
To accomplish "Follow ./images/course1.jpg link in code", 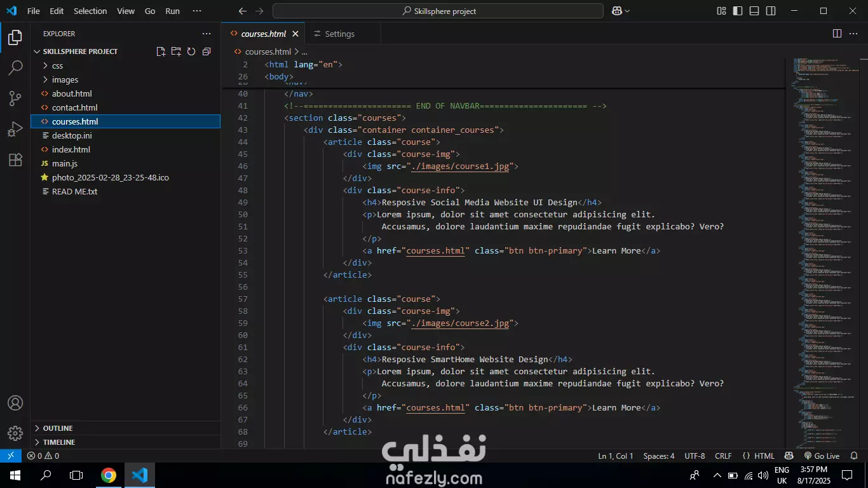I will (x=460, y=166).
